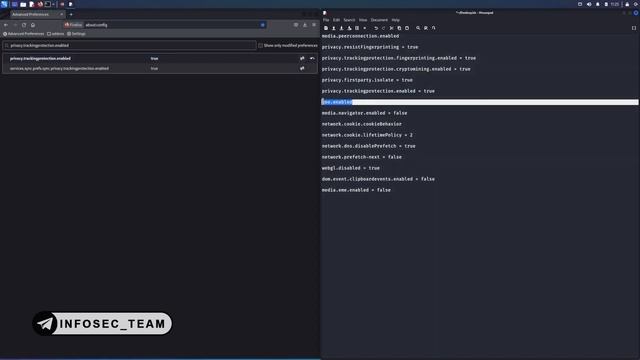Click the fingerprinting.enabled = true line
The height and width of the screenshot is (360, 640).
pyautogui.click(x=399, y=58)
